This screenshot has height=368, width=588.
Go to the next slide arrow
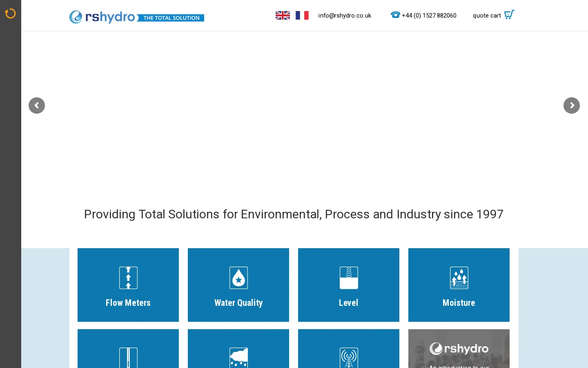click(572, 105)
